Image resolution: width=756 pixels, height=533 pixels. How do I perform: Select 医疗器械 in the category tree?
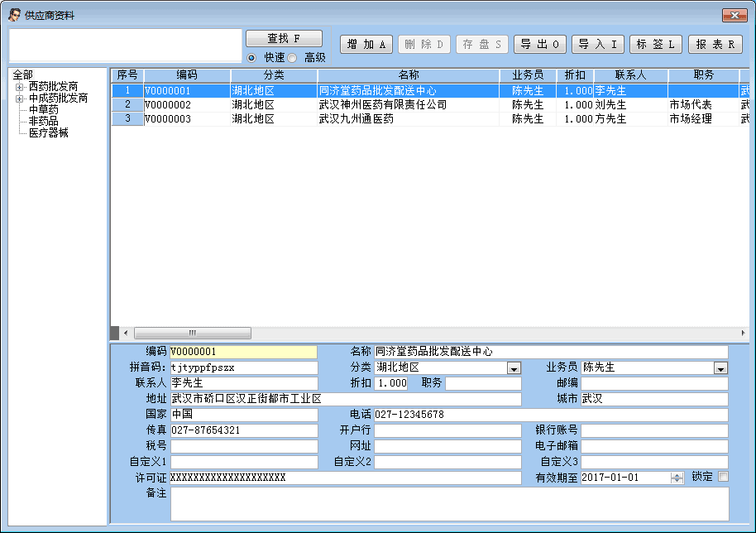48,132
